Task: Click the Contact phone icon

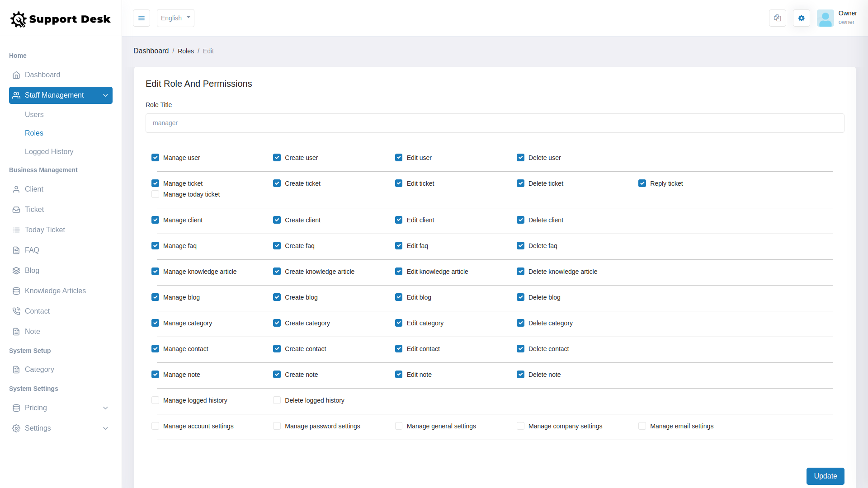Action: [16, 311]
